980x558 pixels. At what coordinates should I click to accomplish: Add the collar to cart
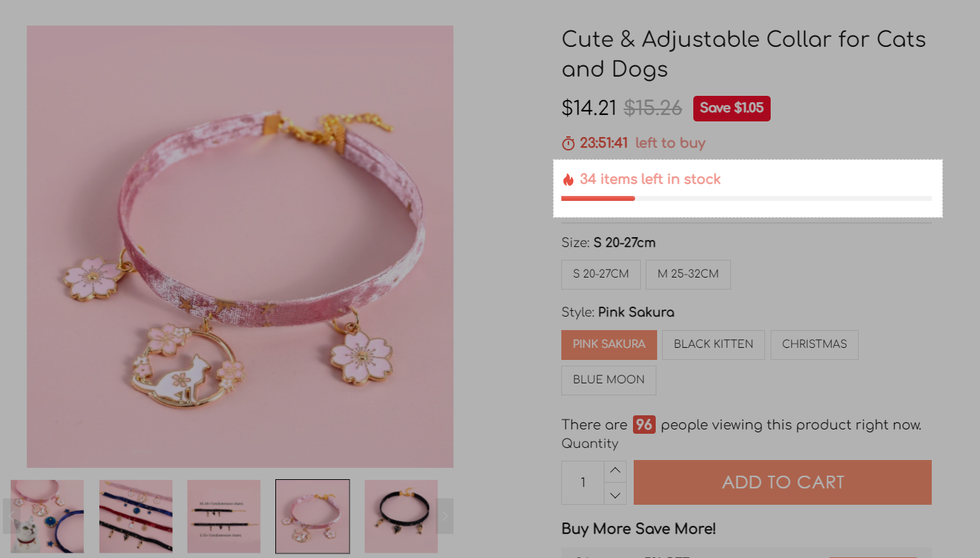pos(782,482)
